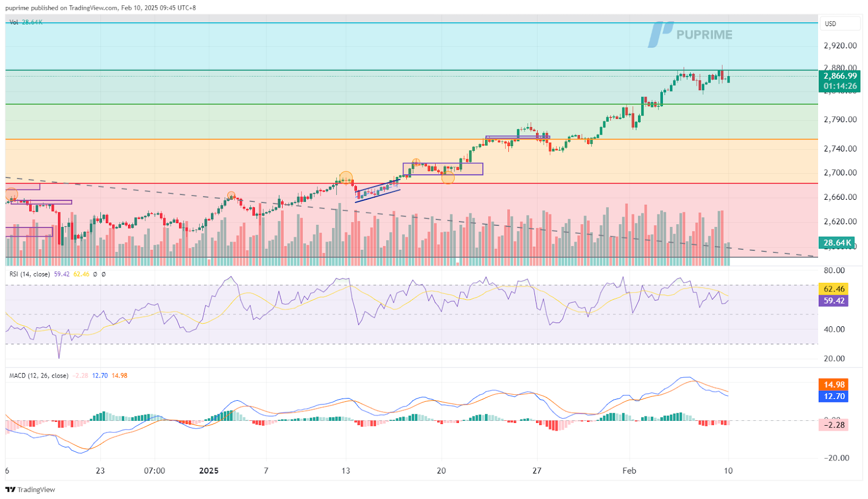Open the MACD (12, 26, close) indicator legend
The image size is (868, 499).
(x=39, y=375)
